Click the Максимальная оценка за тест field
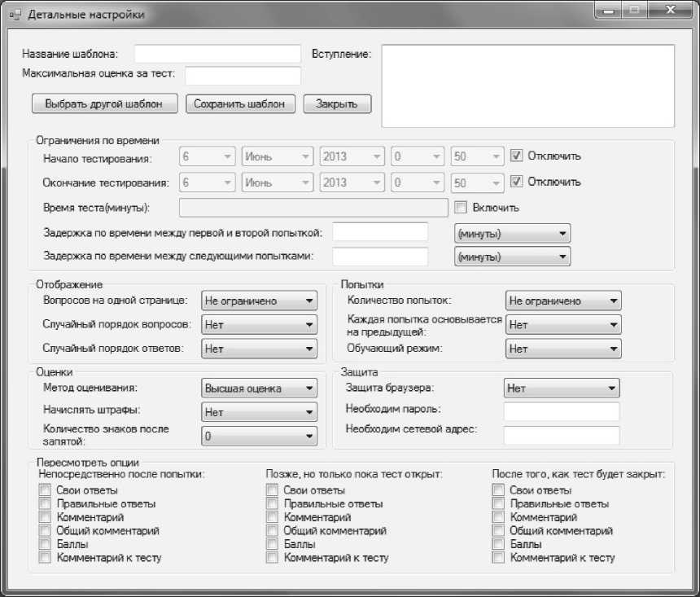Viewport: 700px width, 597px height. [x=243, y=76]
